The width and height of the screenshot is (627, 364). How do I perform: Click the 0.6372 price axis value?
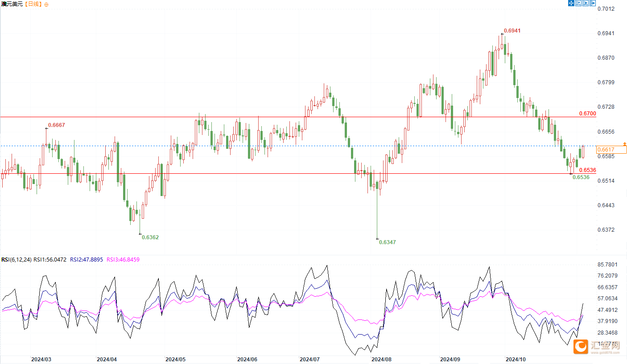pyautogui.click(x=606, y=230)
